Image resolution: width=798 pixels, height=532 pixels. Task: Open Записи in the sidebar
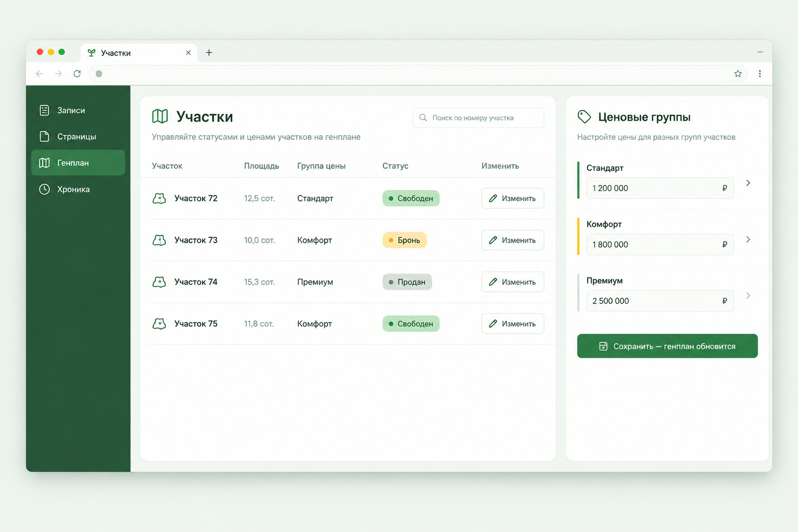click(78, 110)
